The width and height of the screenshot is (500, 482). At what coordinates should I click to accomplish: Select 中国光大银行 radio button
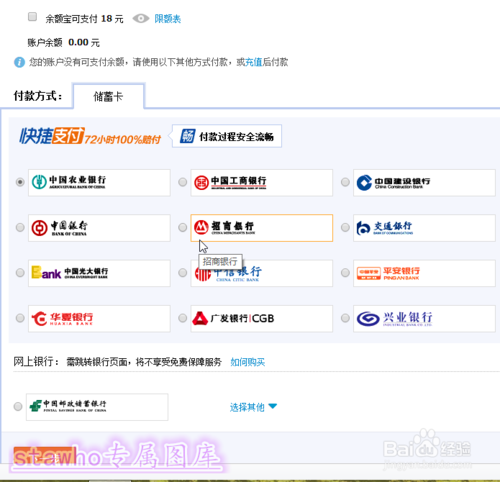pyautogui.click(x=20, y=273)
